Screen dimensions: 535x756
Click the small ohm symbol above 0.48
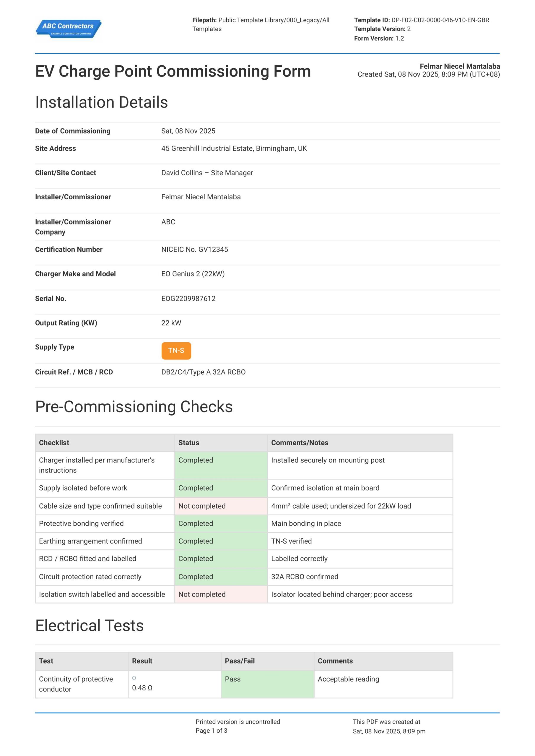click(x=134, y=678)
